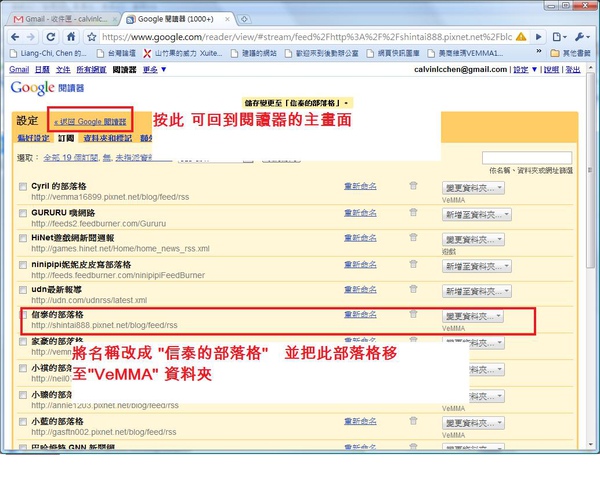
Task: Tick the checkbox for 信泰的部落格
Action: click(24, 315)
